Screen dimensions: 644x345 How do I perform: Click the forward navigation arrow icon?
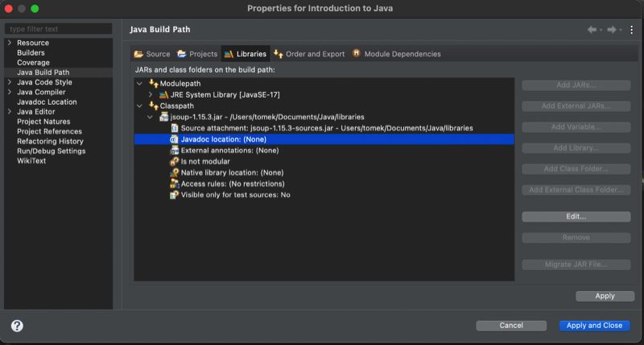(x=612, y=30)
